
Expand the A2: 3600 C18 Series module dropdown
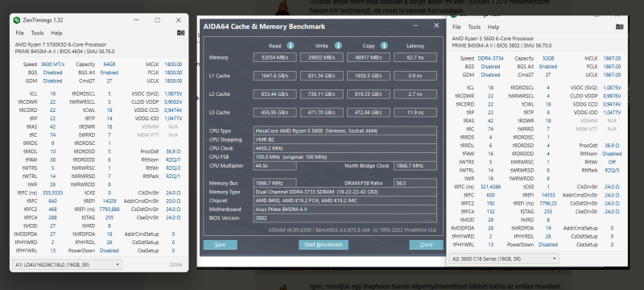[505, 259]
